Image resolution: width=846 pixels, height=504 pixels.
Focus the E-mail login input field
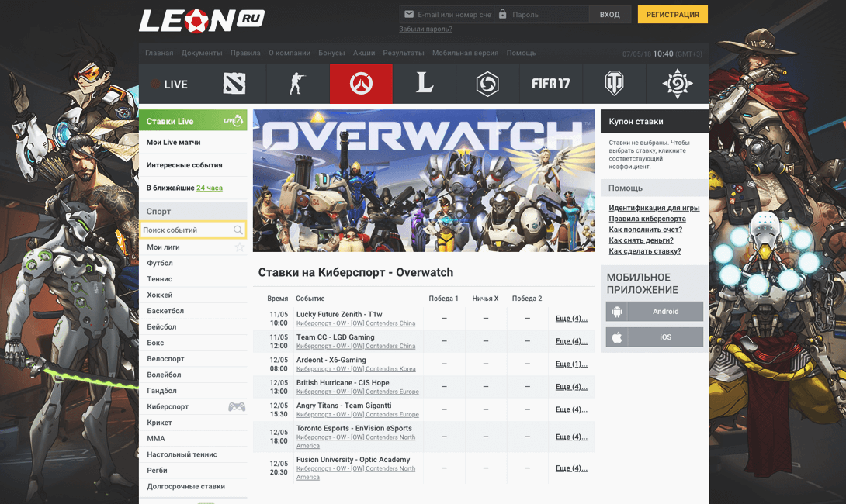[x=447, y=15]
